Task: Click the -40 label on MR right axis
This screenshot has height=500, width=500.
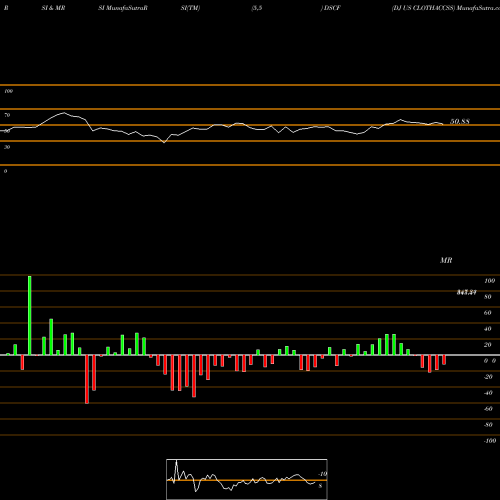Action: point(488,393)
